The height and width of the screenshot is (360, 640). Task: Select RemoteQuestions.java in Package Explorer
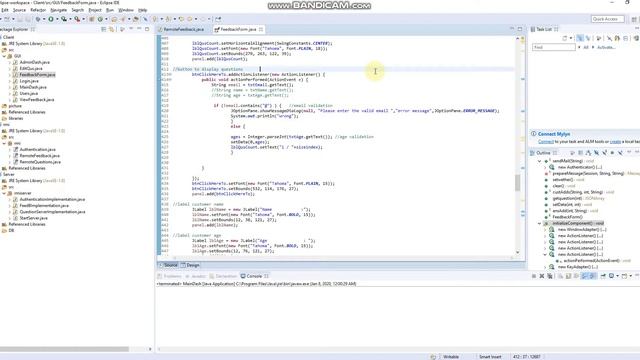coord(40,162)
